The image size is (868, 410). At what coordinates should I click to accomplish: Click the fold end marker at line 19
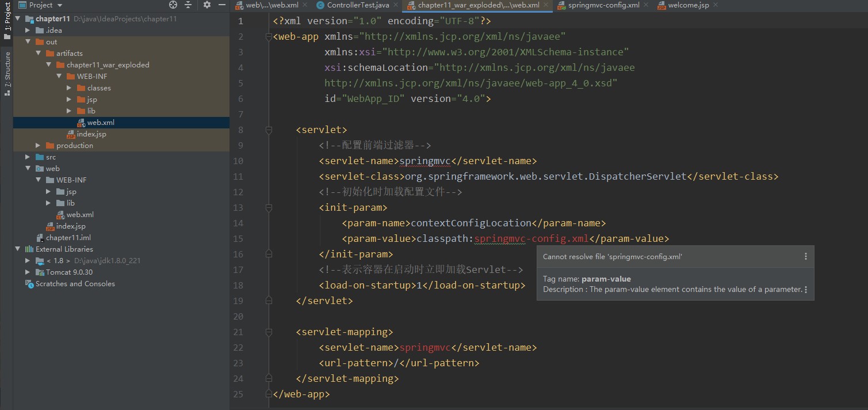tap(268, 301)
